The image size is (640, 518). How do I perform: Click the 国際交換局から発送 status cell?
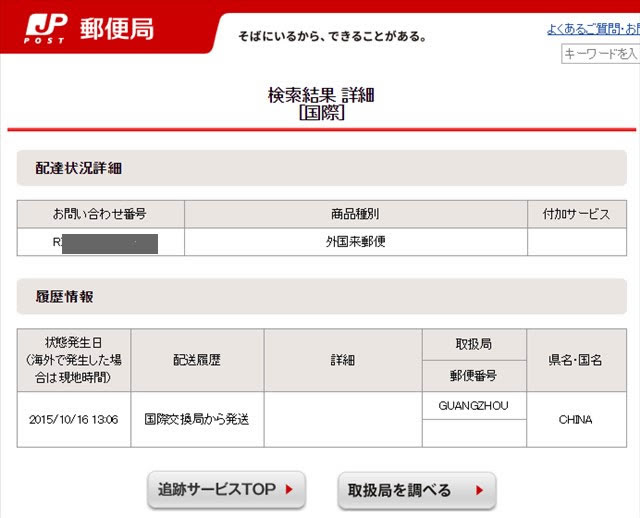click(197, 420)
